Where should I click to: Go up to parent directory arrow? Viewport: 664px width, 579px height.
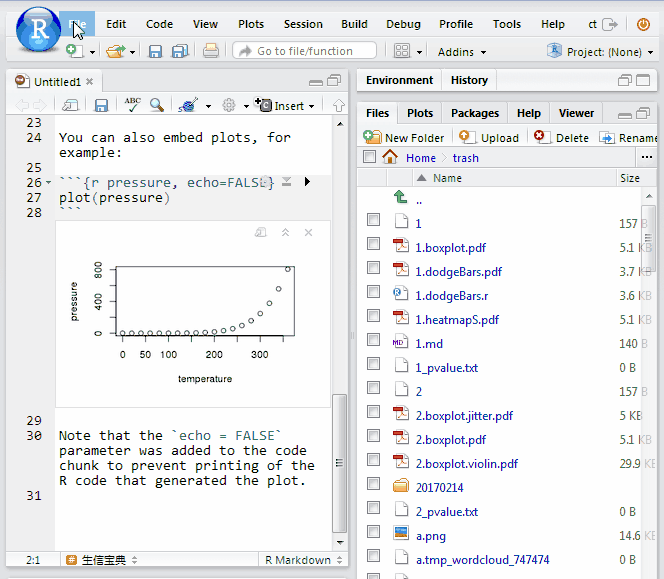click(400, 197)
